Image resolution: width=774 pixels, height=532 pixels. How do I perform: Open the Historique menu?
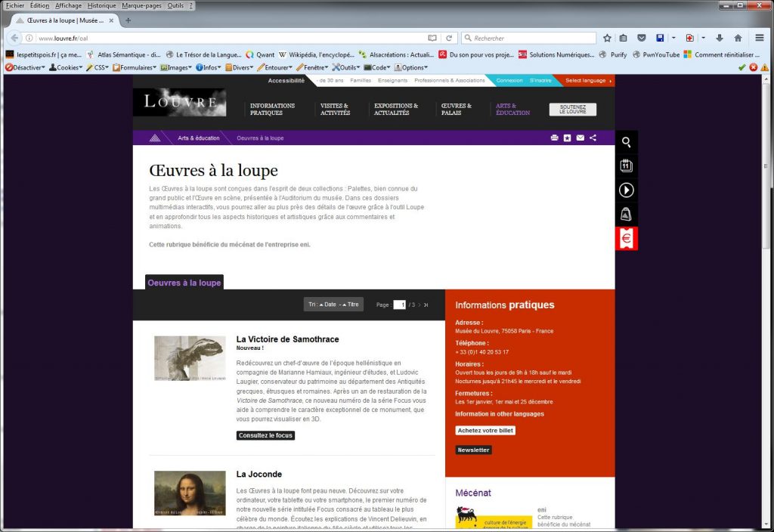click(x=102, y=5)
